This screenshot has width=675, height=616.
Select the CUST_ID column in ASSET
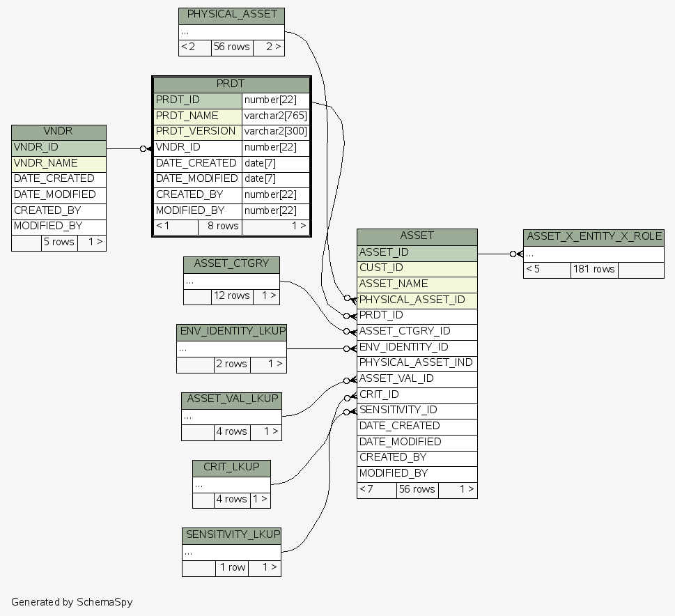pyautogui.click(x=417, y=268)
